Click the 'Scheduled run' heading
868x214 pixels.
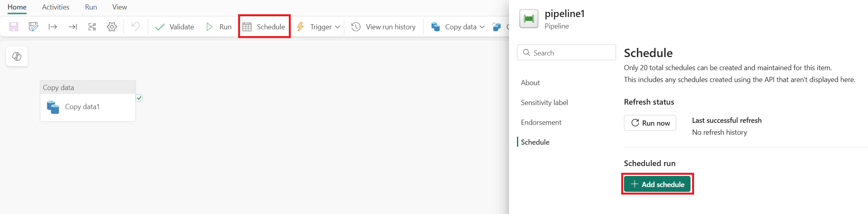649,163
